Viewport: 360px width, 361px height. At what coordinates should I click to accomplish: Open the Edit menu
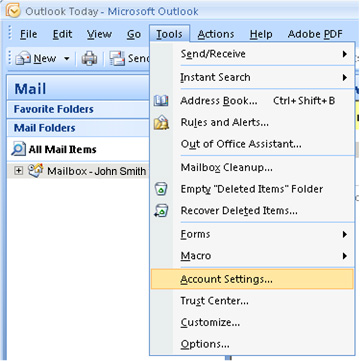(62, 34)
